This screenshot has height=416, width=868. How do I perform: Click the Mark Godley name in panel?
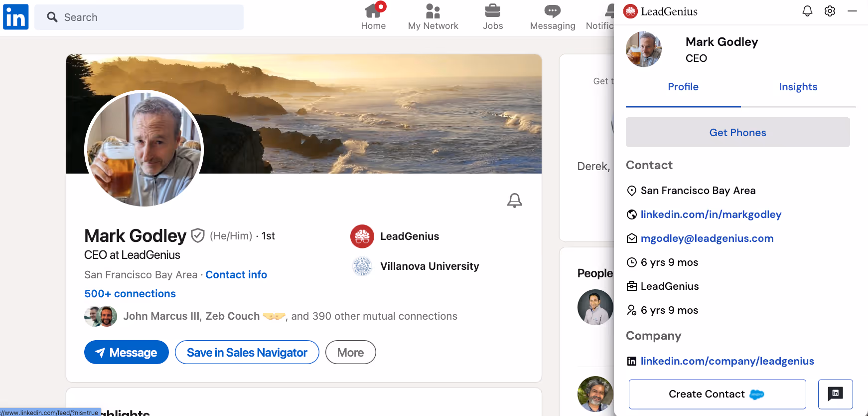pos(722,42)
